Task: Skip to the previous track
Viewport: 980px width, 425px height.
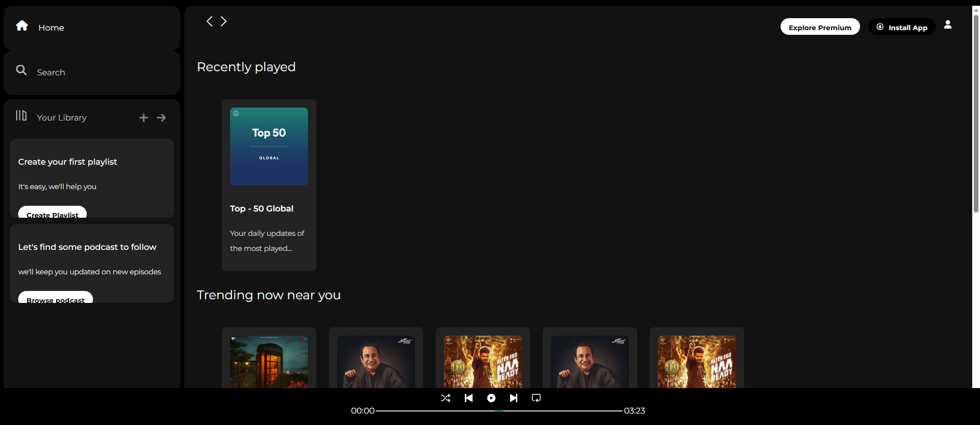Action: (x=468, y=398)
